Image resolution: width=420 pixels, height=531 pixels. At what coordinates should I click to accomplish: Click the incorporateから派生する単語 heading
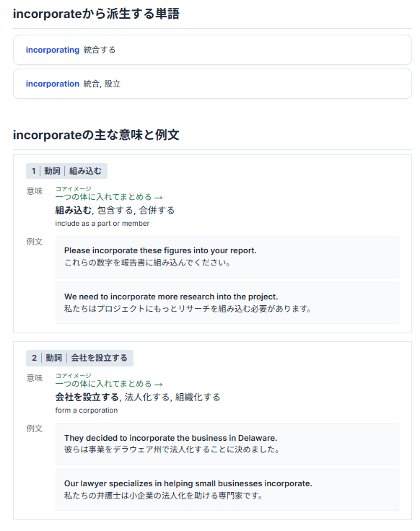pos(96,14)
